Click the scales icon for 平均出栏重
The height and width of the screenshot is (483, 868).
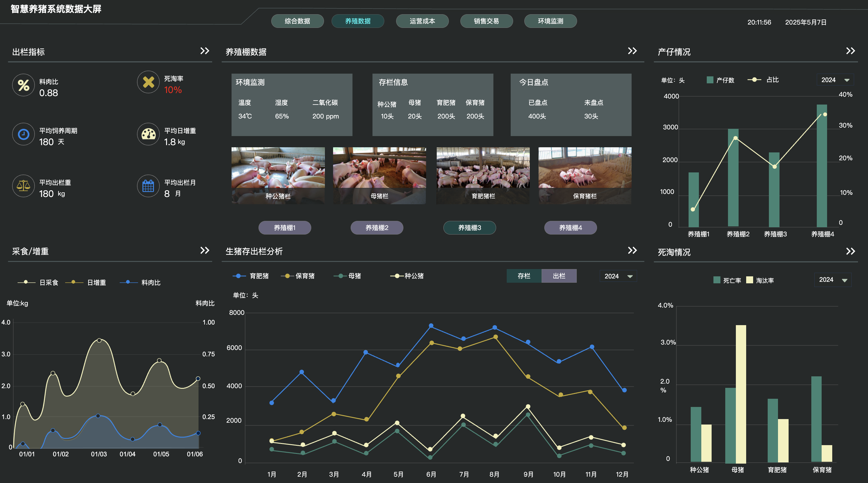[23, 186]
